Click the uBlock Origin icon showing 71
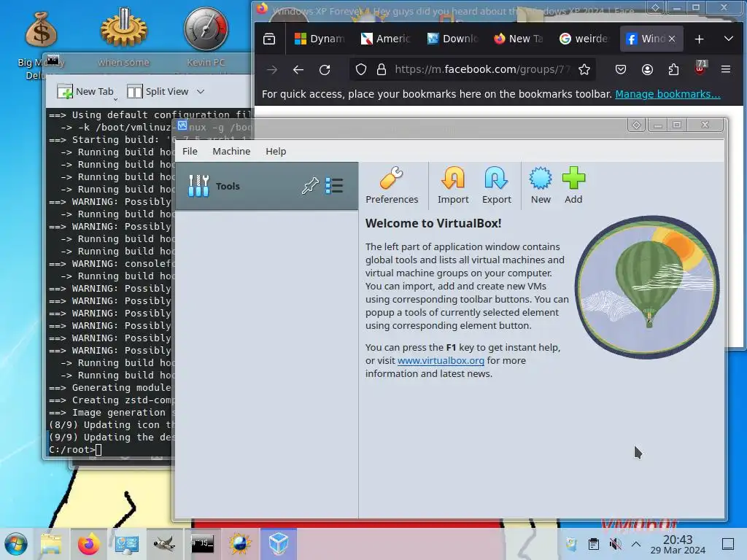Viewport: 747px width, 560px height. (x=700, y=68)
